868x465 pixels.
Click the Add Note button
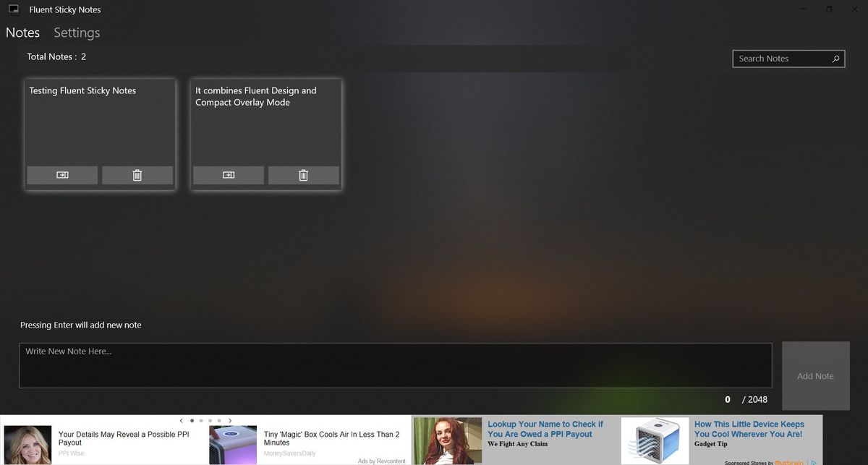coord(815,375)
